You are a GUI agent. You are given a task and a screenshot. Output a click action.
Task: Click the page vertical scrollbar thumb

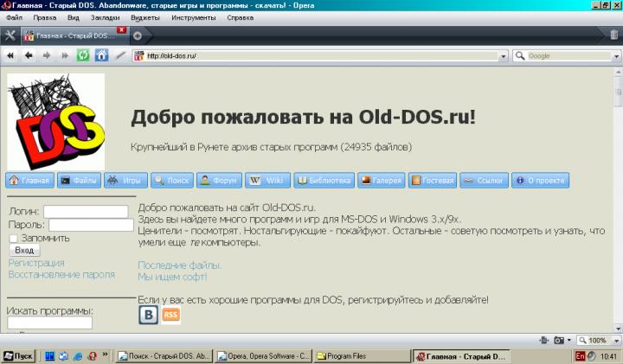pyautogui.click(x=618, y=93)
